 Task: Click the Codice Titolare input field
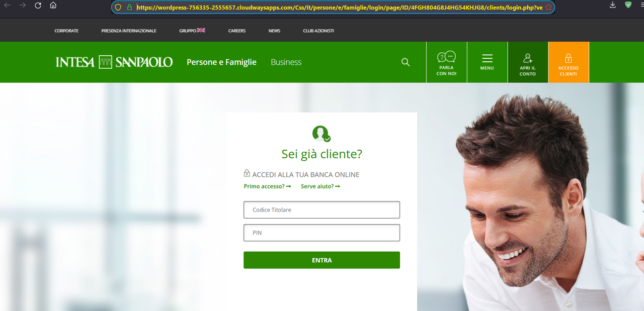coord(321,210)
